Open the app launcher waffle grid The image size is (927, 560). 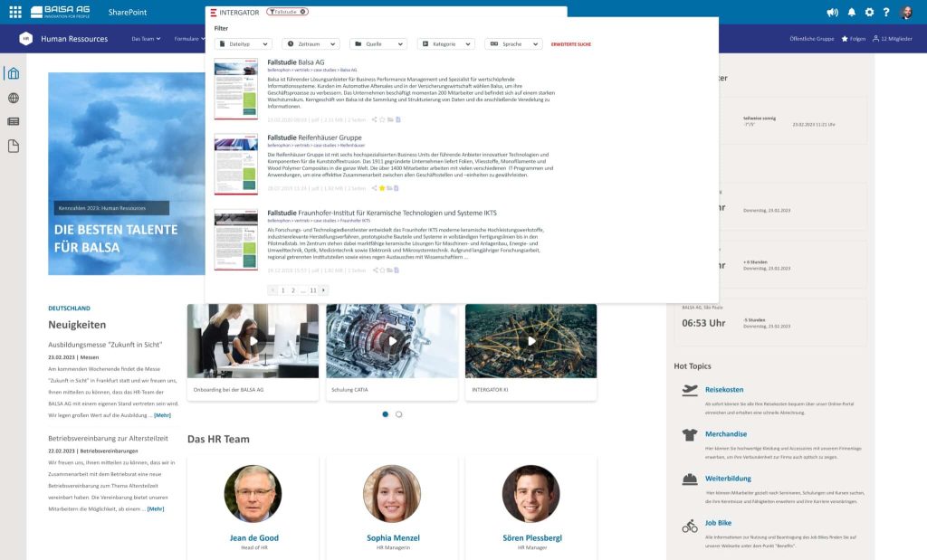pyautogui.click(x=15, y=12)
